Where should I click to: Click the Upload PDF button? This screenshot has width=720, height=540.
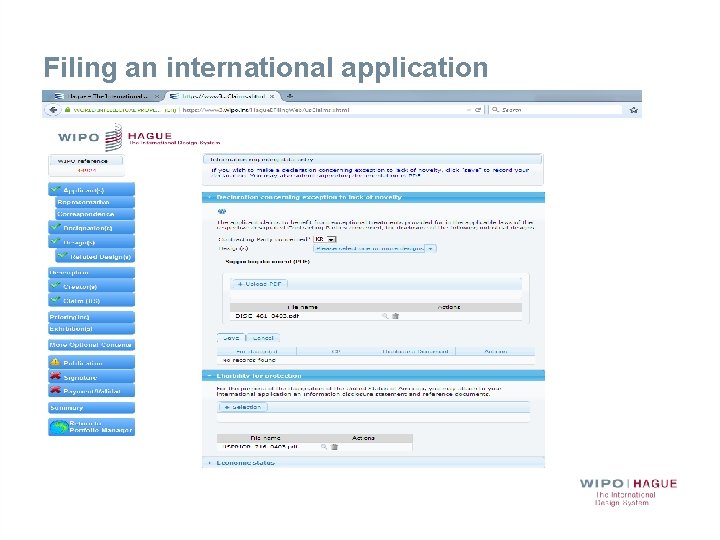click(x=259, y=284)
